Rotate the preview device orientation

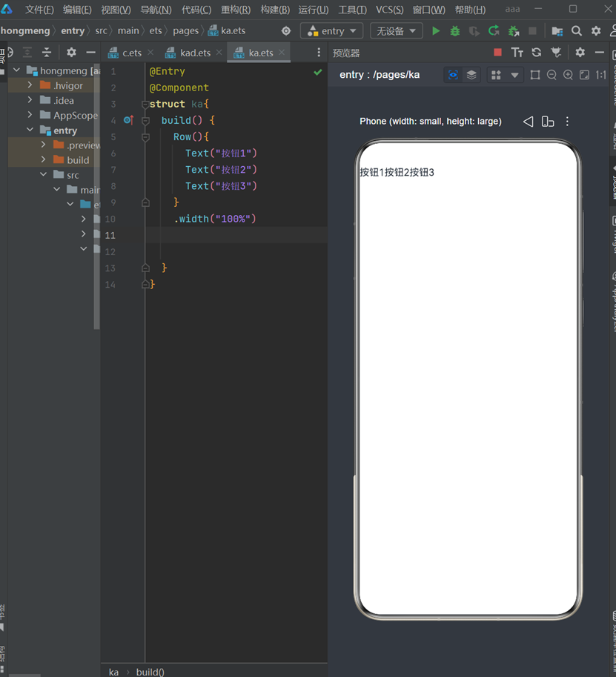pos(547,122)
